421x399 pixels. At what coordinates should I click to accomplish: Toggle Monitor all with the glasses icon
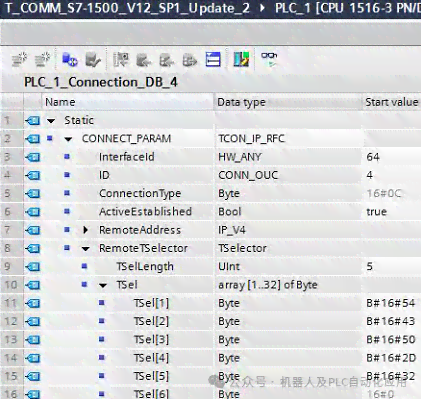(269, 59)
